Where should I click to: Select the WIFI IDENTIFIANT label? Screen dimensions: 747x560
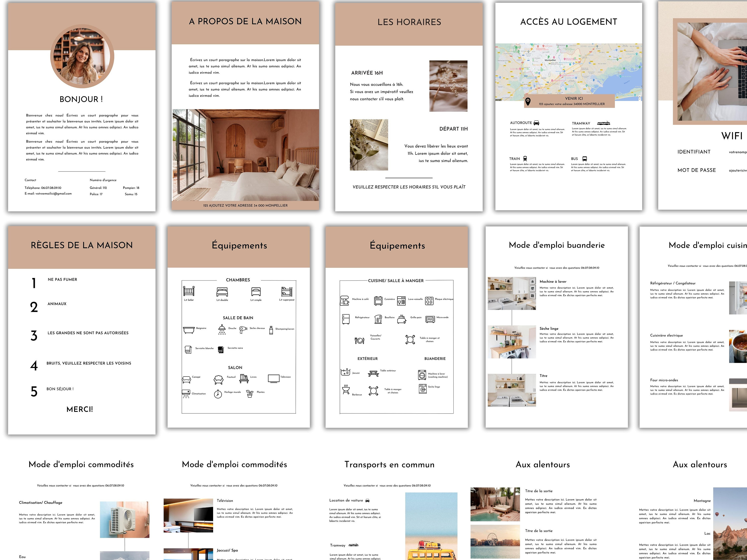click(694, 152)
